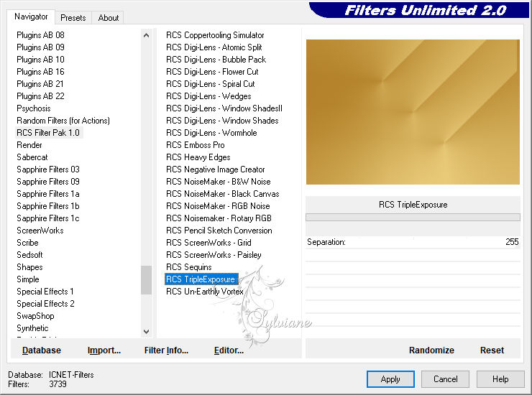Switch to the Presets tab

[x=73, y=18]
